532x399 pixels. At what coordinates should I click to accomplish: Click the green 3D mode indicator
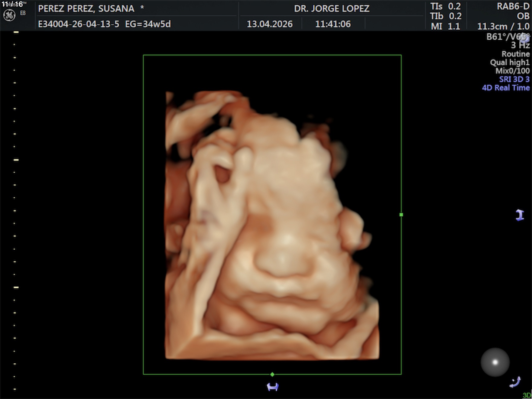click(527, 395)
